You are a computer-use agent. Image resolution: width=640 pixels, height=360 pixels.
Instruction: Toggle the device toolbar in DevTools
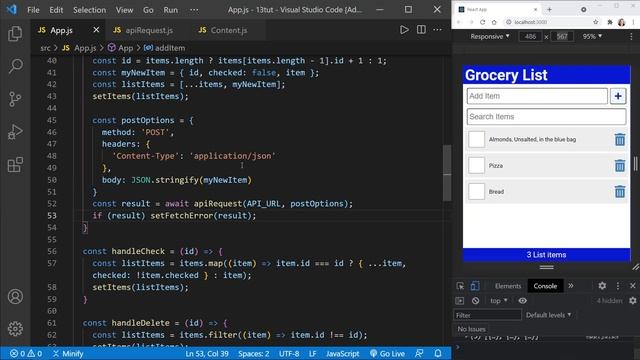[475, 286]
